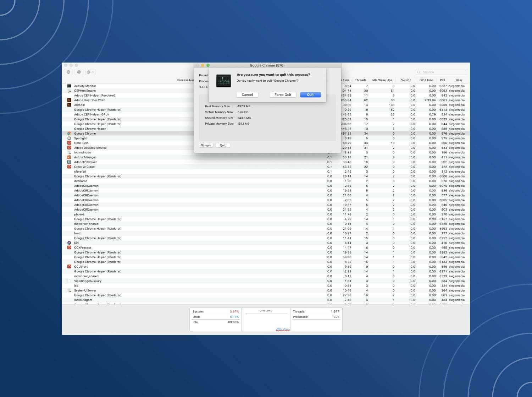Sort by Idle Wake Ups column header
532x397 pixels.
382,80
